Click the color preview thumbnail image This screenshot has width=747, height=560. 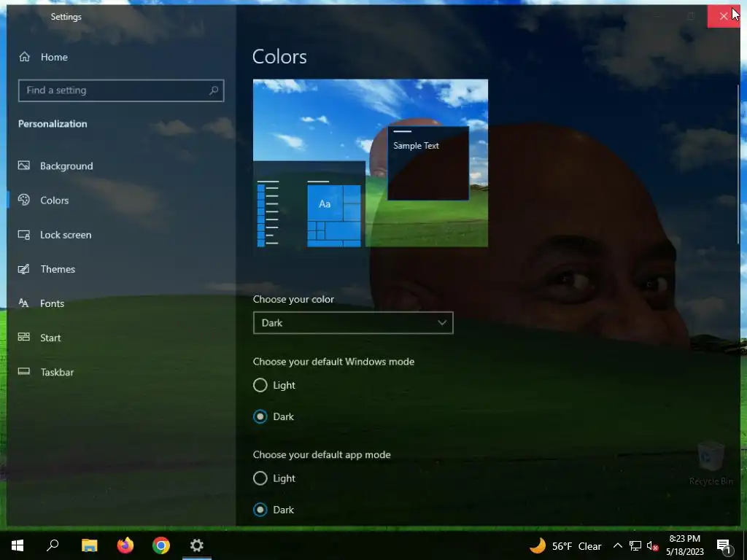(370, 163)
